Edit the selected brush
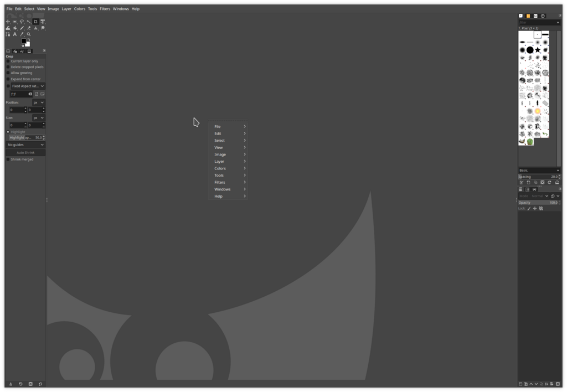 click(522, 183)
